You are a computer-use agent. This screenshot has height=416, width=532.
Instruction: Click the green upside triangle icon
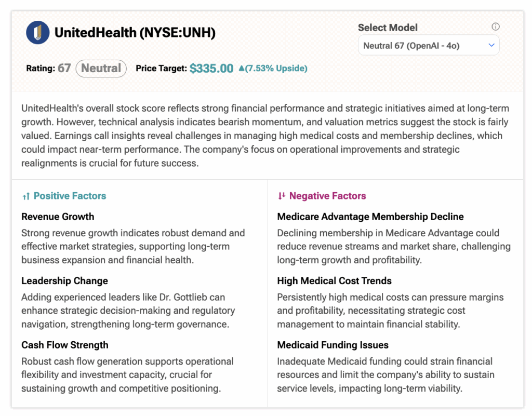coord(242,68)
